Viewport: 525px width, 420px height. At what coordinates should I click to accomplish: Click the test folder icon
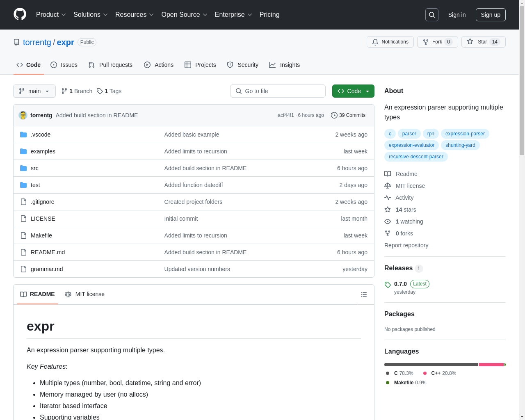click(x=23, y=185)
